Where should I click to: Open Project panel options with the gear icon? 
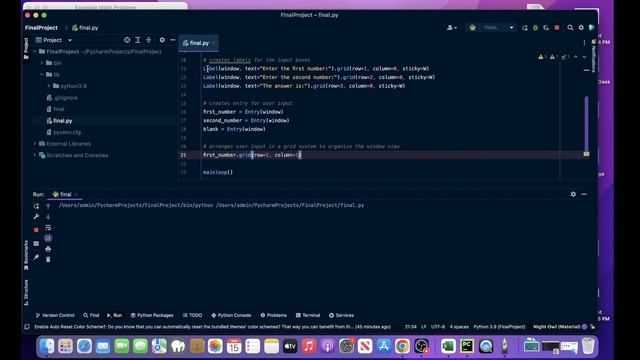coord(162,40)
